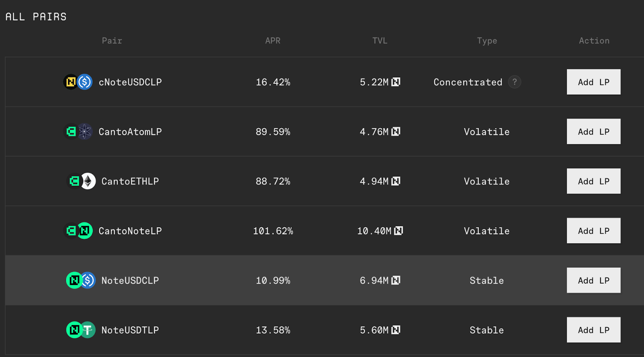Click the cNoteUSDCLP token pair icon
The width and height of the screenshot is (644, 357).
point(78,82)
